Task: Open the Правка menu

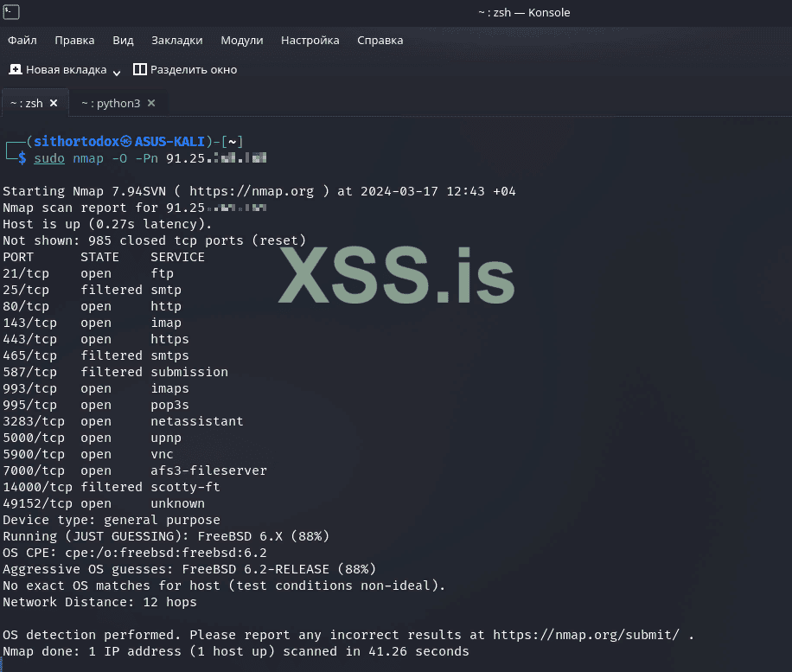Action: pos(74,41)
